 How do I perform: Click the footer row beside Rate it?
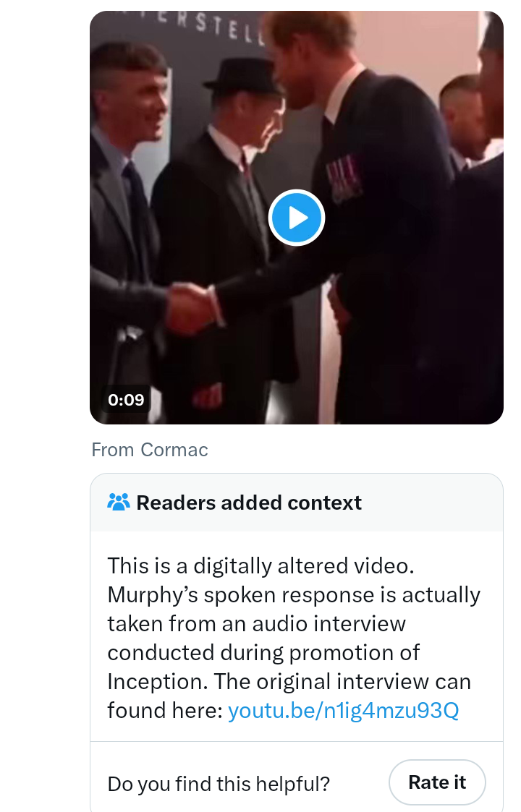297,777
